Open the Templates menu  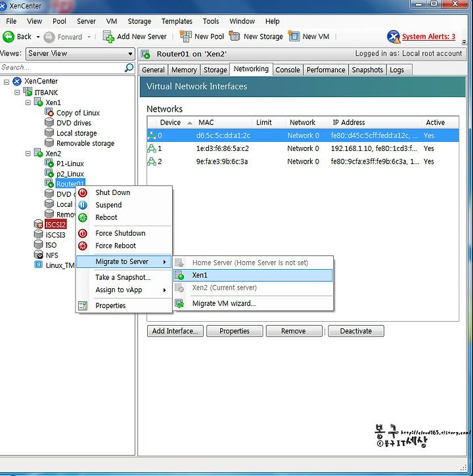[x=177, y=21]
